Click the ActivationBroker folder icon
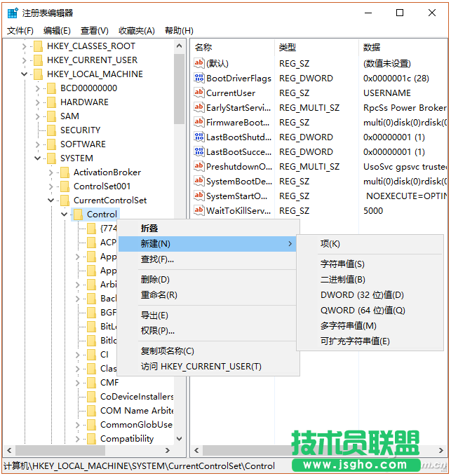Image resolution: width=451 pixels, height=476 pixels. [65, 172]
